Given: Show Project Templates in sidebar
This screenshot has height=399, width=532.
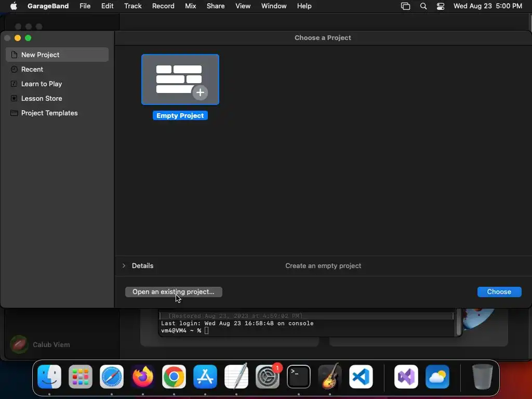Looking at the screenshot, I should (57, 113).
